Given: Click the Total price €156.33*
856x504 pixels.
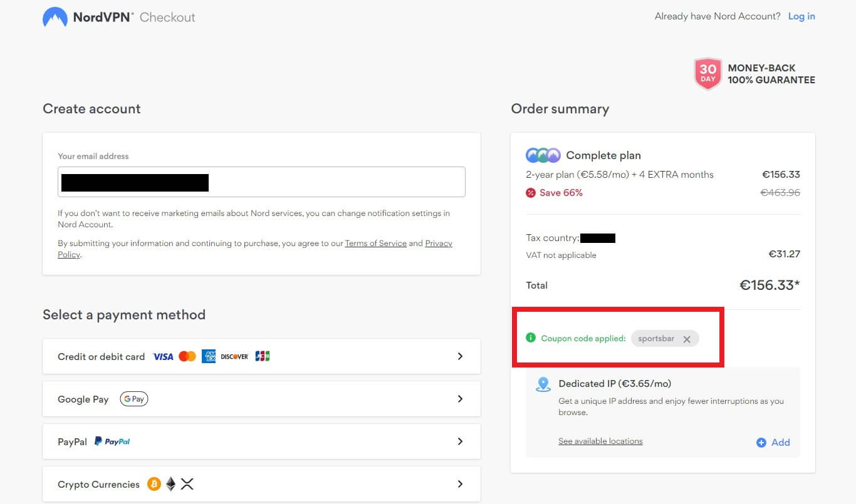Looking at the screenshot, I should pyautogui.click(x=770, y=285).
